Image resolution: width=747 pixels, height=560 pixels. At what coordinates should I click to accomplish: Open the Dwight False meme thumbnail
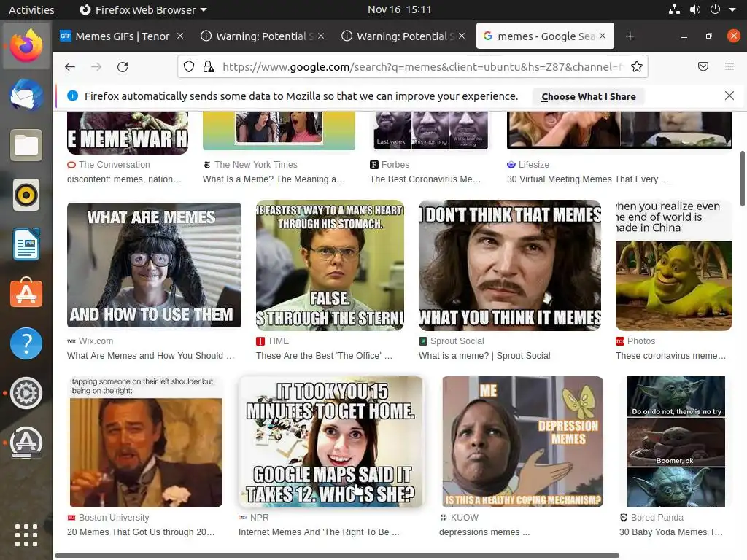pos(330,265)
